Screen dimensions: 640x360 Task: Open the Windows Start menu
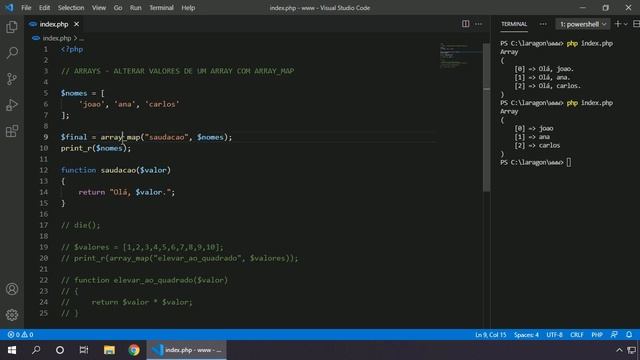[12, 350]
